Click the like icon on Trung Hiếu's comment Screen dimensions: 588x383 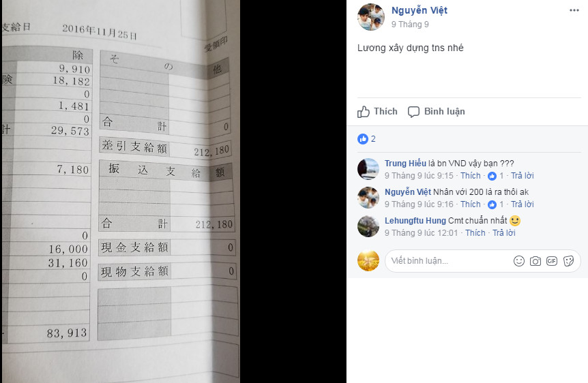tap(492, 176)
